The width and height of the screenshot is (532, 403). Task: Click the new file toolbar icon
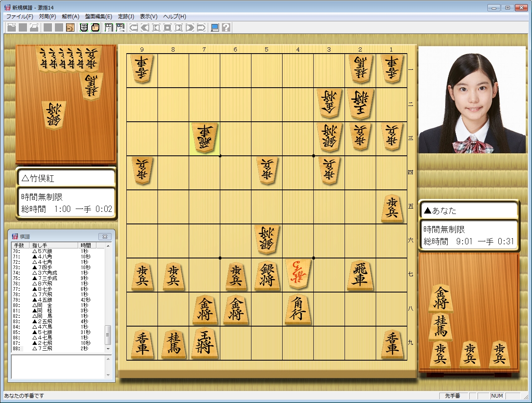tap(12, 28)
